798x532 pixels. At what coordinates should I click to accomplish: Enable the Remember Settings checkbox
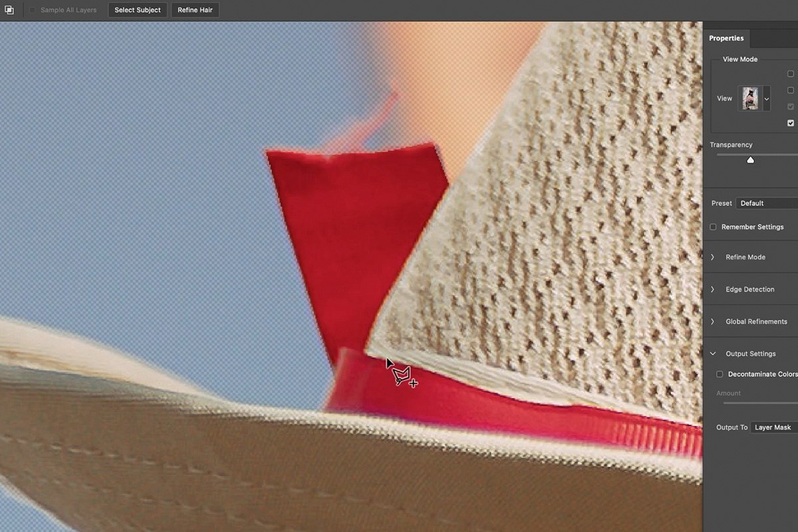(713, 227)
